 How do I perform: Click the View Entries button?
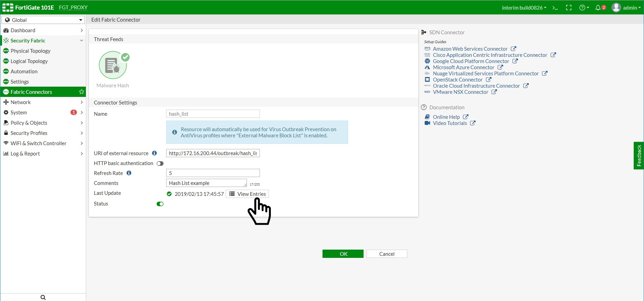coord(247,194)
